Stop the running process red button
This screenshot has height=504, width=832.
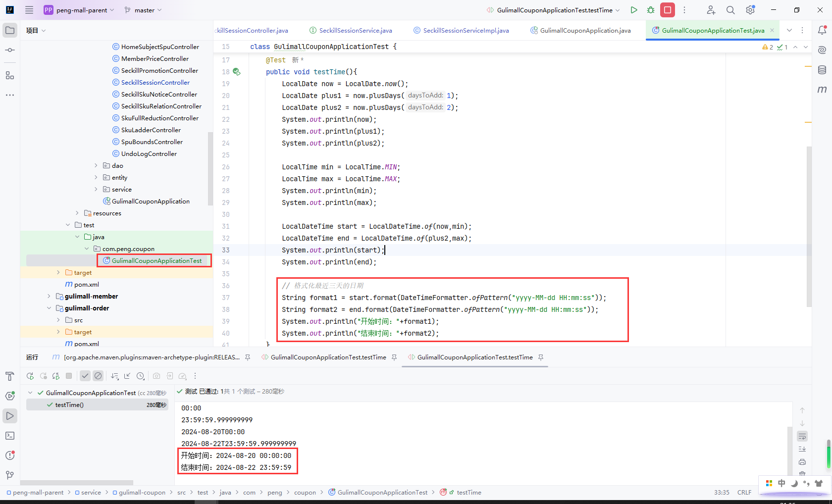pyautogui.click(x=668, y=10)
